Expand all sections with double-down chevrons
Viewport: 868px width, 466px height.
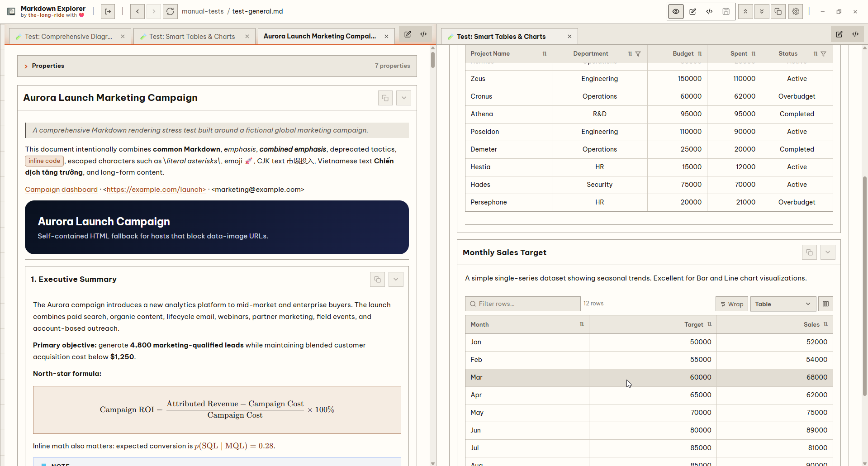coord(762,12)
